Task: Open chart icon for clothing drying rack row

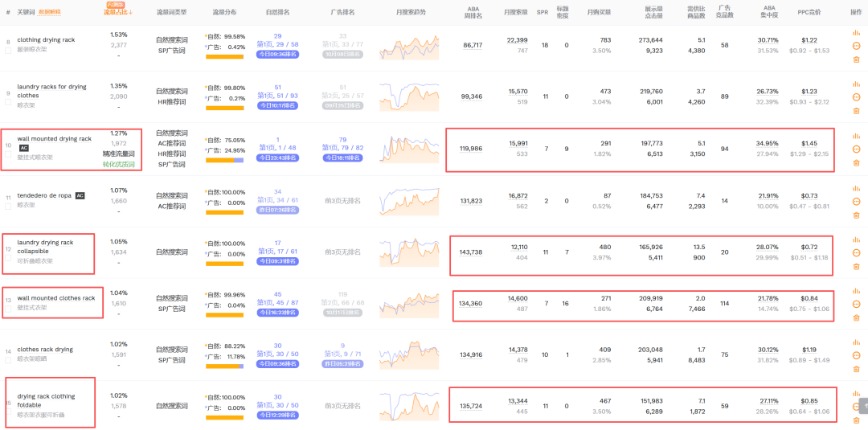Action: (x=857, y=33)
